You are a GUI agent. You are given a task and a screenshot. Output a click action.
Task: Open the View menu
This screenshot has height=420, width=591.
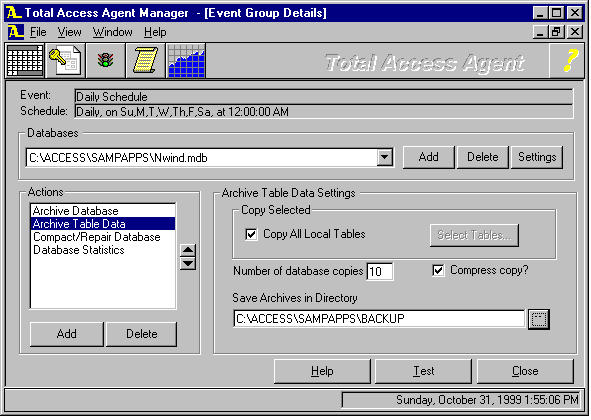pyautogui.click(x=69, y=32)
